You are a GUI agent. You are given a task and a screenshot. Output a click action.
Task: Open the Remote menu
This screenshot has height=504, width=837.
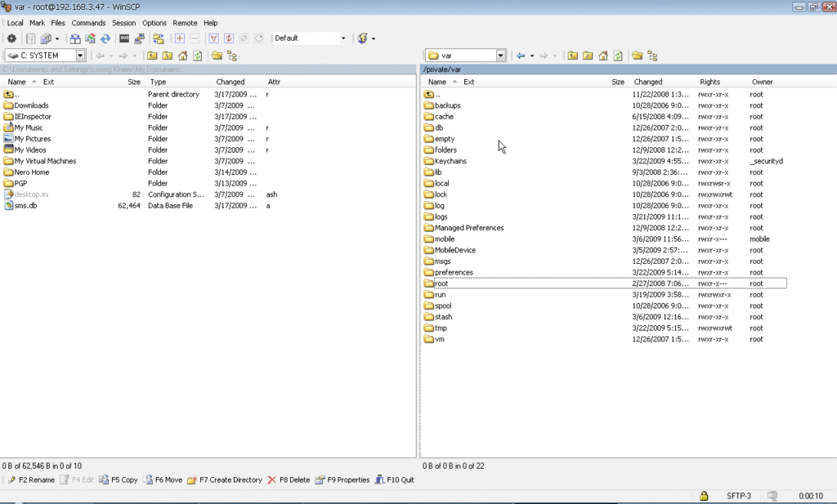pos(186,23)
